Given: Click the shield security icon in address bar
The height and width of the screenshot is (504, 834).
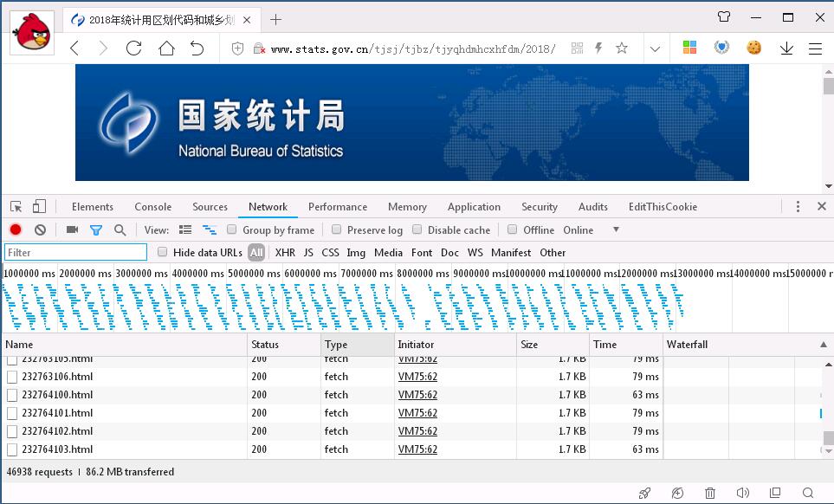Looking at the screenshot, I should [238, 48].
